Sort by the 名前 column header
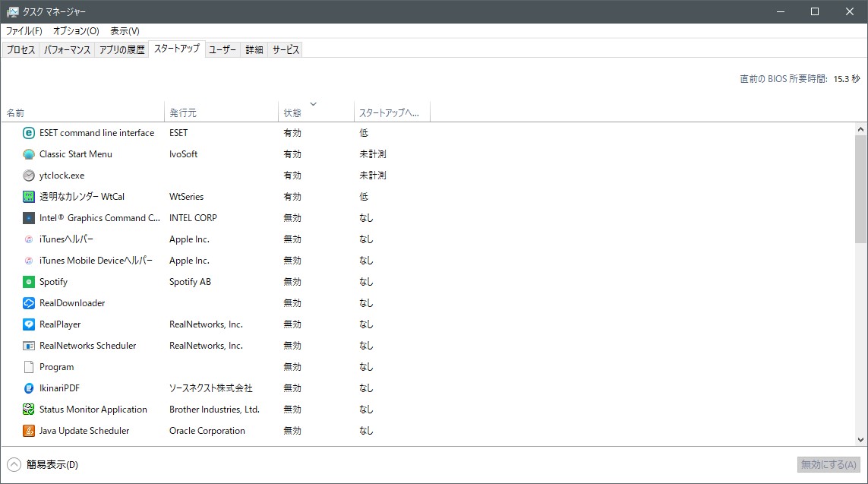 point(83,112)
